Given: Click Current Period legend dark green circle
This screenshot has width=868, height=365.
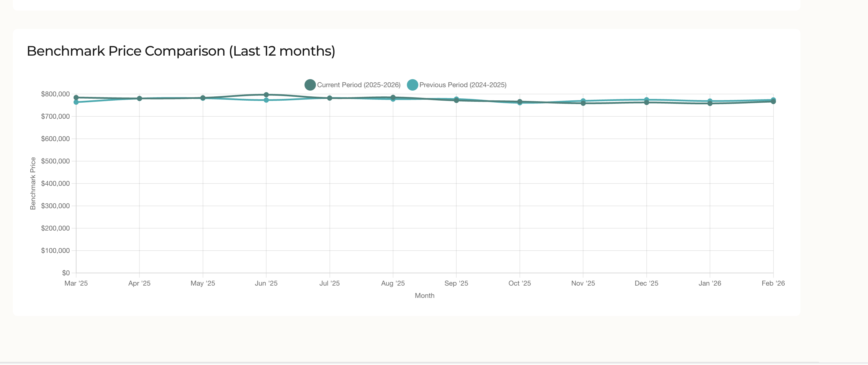Looking at the screenshot, I should (x=310, y=85).
